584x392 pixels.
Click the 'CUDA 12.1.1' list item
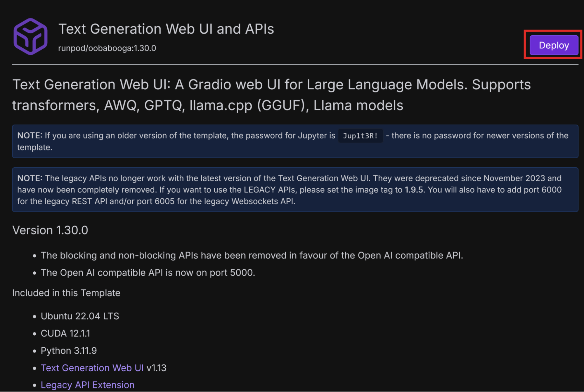pyautogui.click(x=65, y=333)
